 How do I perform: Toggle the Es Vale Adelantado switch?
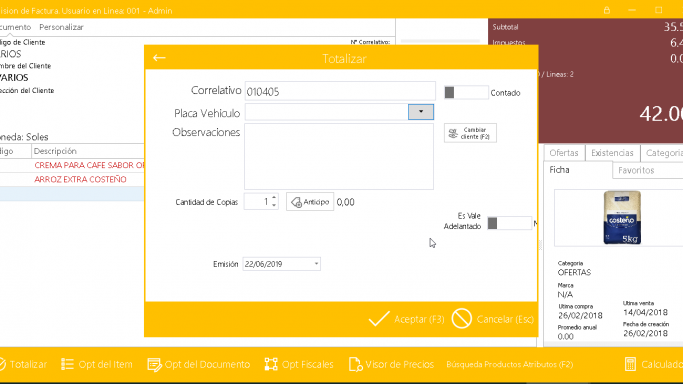[509, 223]
